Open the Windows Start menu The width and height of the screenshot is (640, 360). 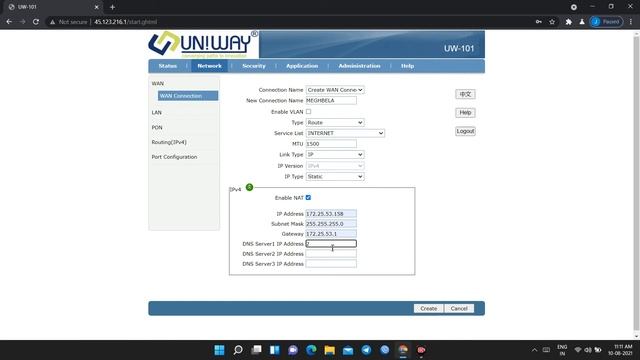point(219,350)
